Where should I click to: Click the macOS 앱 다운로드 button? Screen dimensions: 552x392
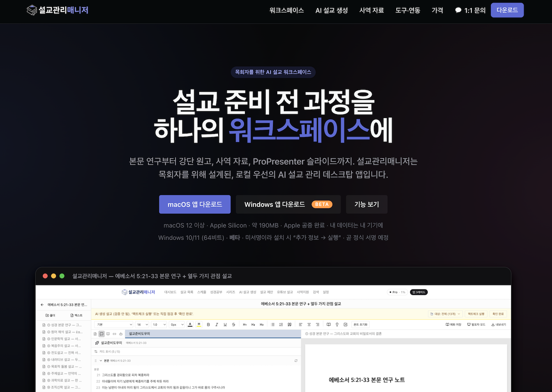[195, 204]
